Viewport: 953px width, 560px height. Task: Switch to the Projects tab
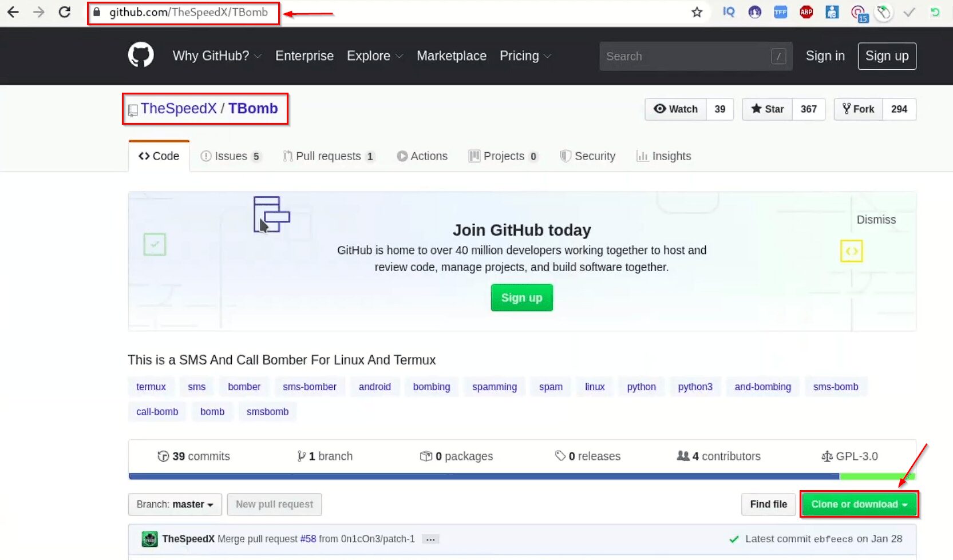pos(503,156)
